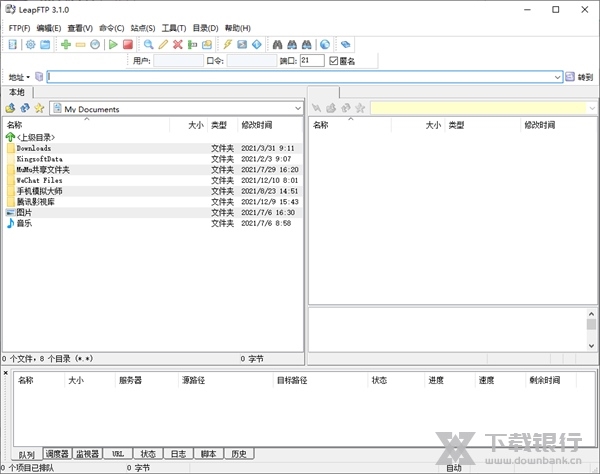Switch to the 日志 tab

[x=177, y=454]
